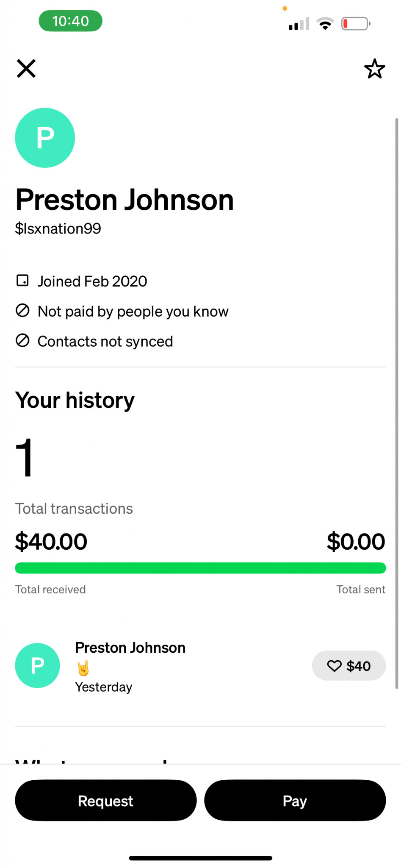Tap the Joined Feb 2020 calendar icon
This screenshot has width=401, height=868.
[x=22, y=281]
